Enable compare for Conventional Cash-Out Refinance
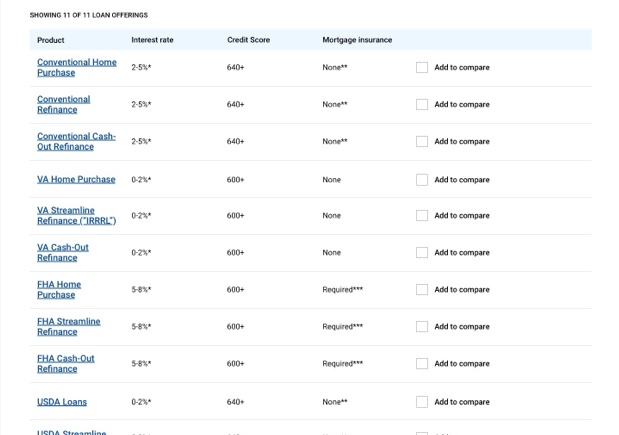This screenshot has width=619, height=435. [x=422, y=142]
